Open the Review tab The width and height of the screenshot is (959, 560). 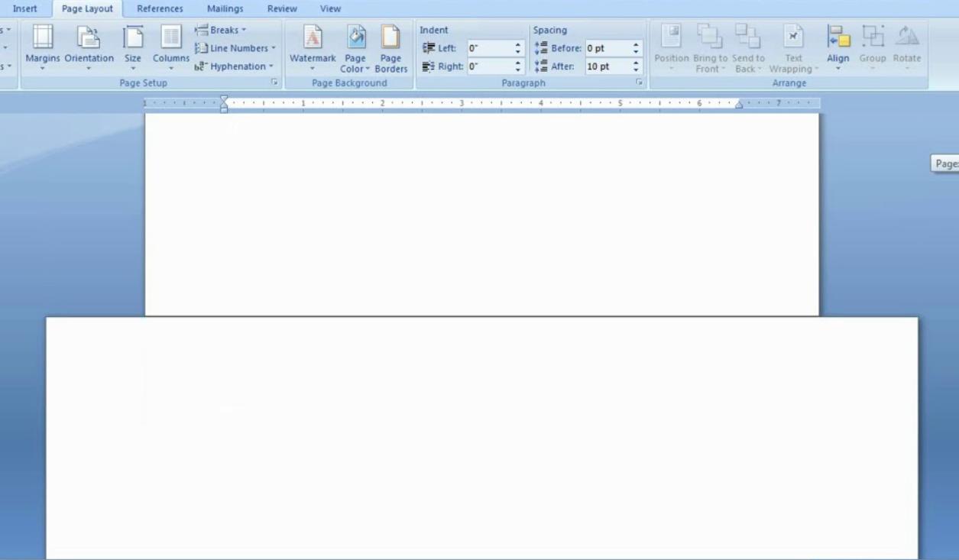[282, 9]
